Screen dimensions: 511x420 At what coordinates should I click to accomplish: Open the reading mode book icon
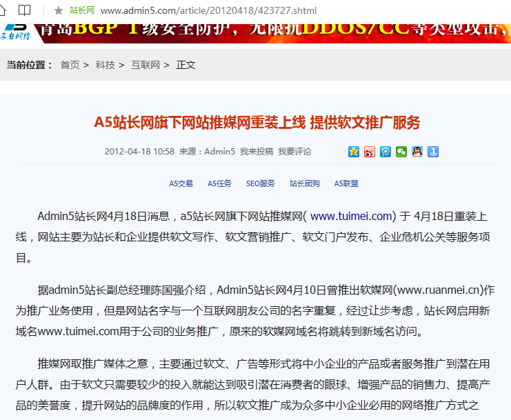pos(24,10)
